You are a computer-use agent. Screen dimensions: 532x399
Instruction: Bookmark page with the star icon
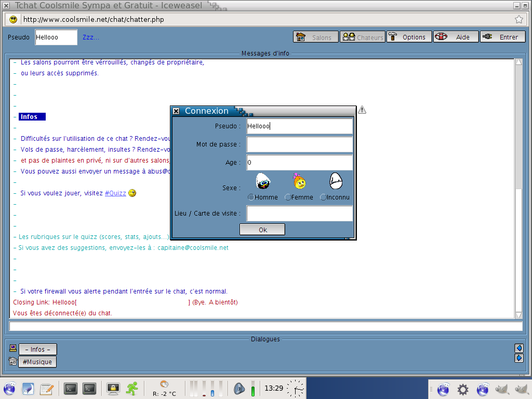click(x=519, y=19)
